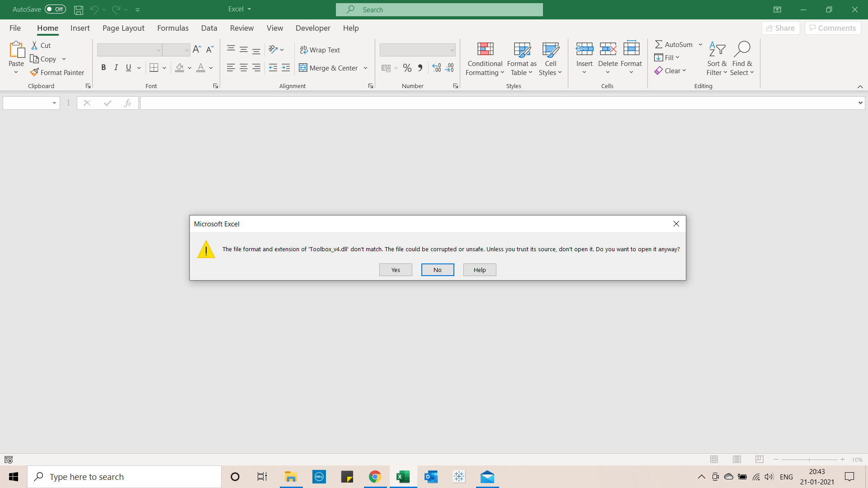
Task: Expand the formula bar chevron
Action: pos(860,103)
